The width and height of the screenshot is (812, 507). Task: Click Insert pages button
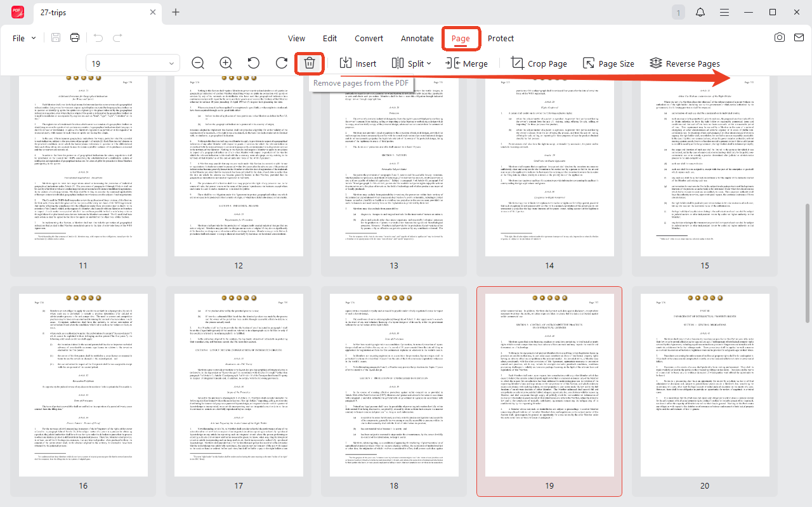(358, 63)
